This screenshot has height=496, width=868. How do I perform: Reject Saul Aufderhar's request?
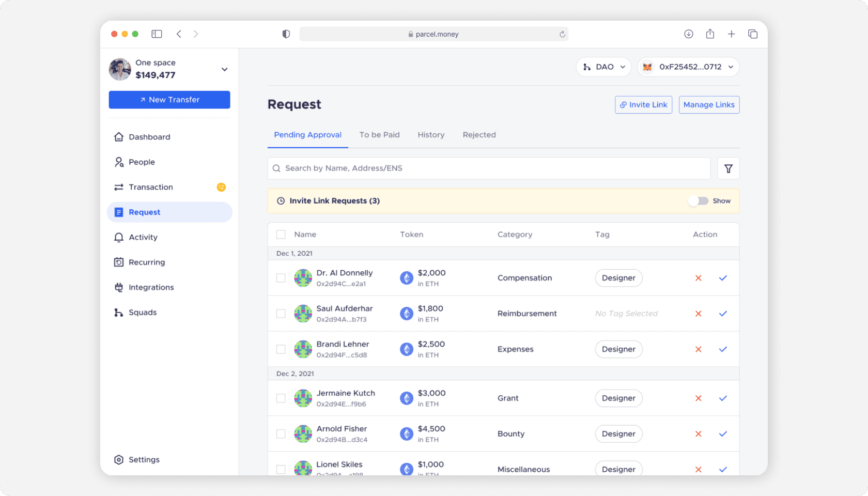pos(698,314)
